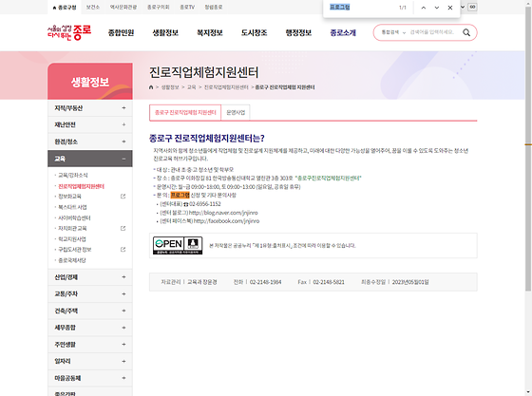Open the 구립도서관 정보 submenu item
The width and height of the screenshot is (532, 396).
pos(75,250)
